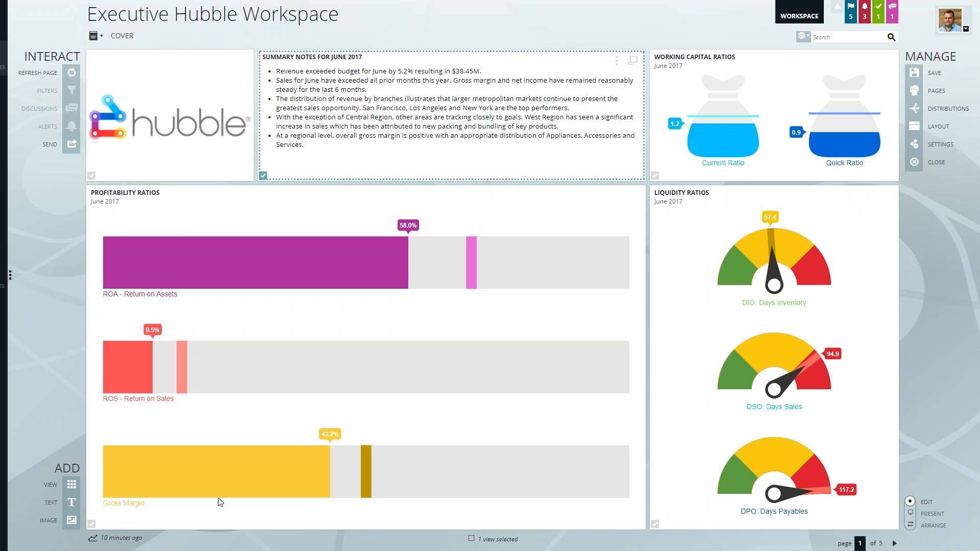Toggle the Summary Notes panel checkbox
Image resolution: width=980 pixels, height=551 pixels.
pyautogui.click(x=263, y=176)
